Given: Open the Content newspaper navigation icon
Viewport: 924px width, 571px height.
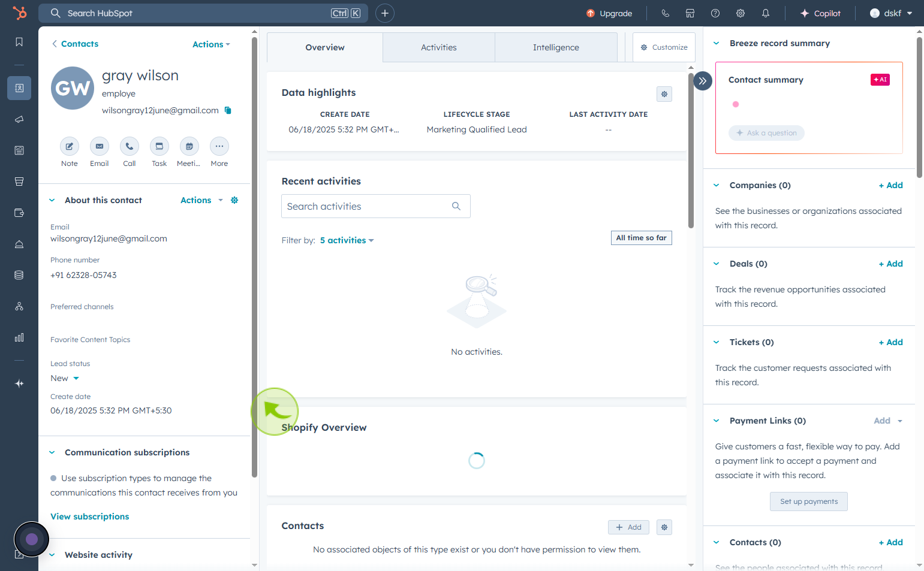Looking at the screenshot, I should point(19,150).
